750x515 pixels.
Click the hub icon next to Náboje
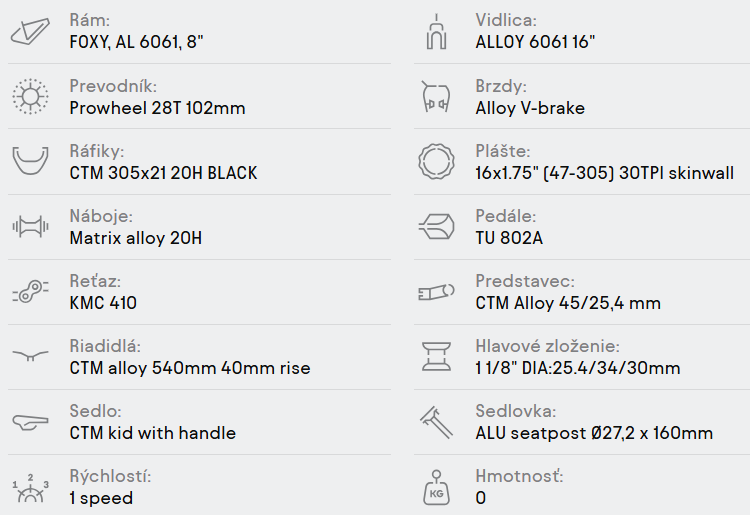[30, 227]
